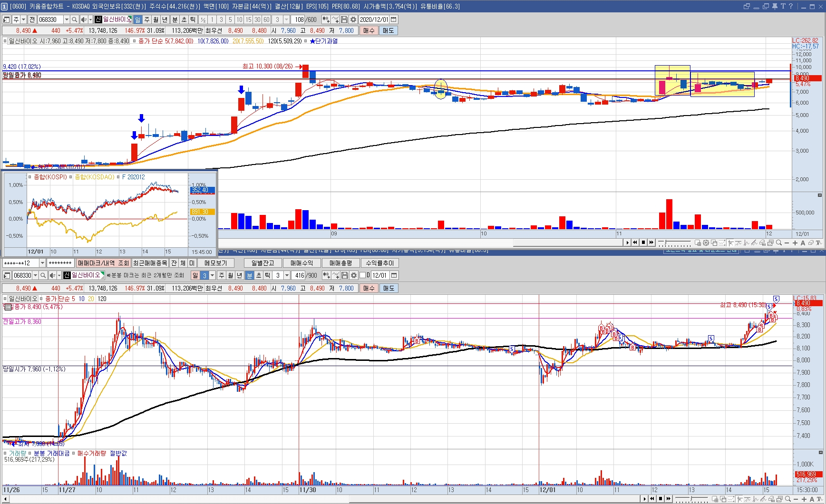Click 매수 buy button in top chart

[x=369, y=30]
